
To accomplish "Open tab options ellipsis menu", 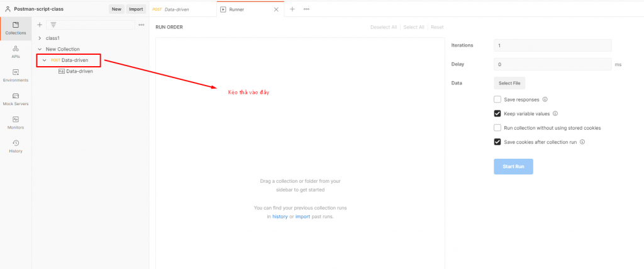I will (x=306, y=9).
